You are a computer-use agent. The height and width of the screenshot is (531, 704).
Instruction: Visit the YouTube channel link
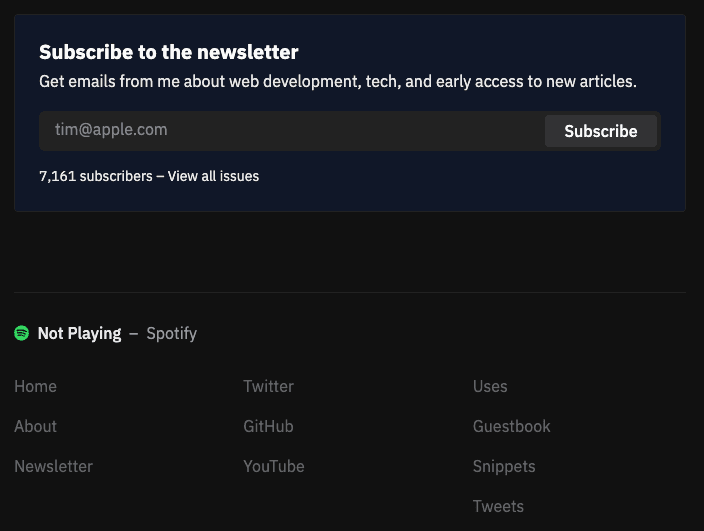point(273,466)
